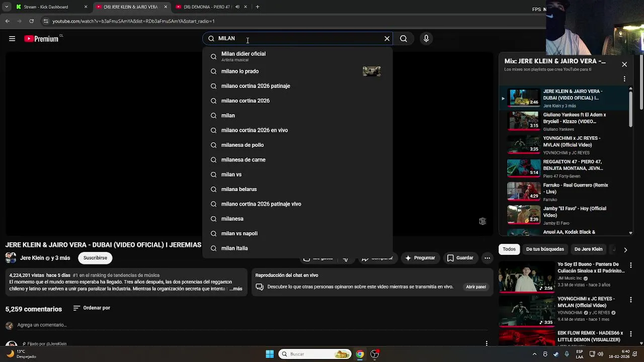Choose suggestion milanesa de pollo

tap(297, 145)
